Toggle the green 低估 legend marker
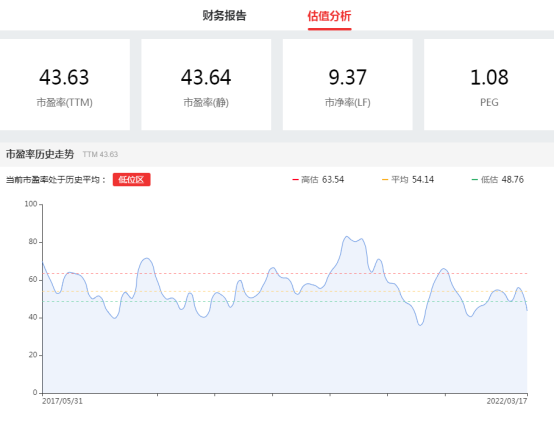Screen dimensions: 554x424 (475, 180)
